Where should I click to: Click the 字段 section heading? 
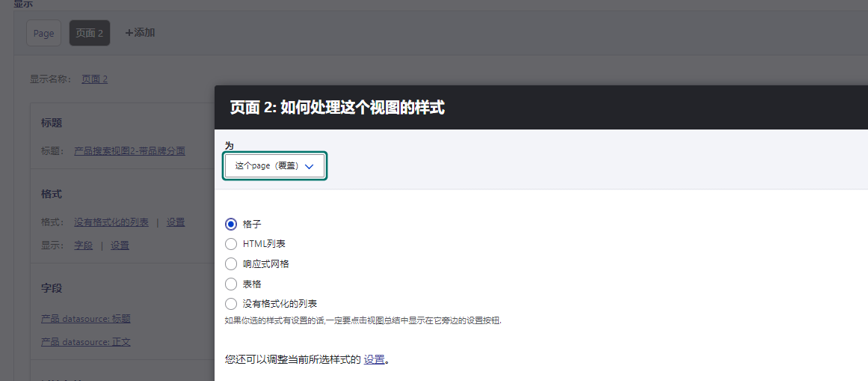coord(52,288)
